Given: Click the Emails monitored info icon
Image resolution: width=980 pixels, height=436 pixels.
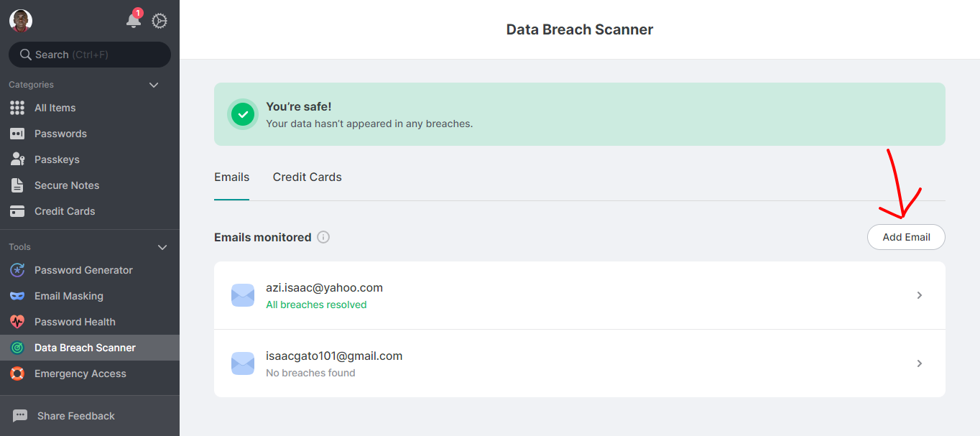Looking at the screenshot, I should [x=323, y=237].
